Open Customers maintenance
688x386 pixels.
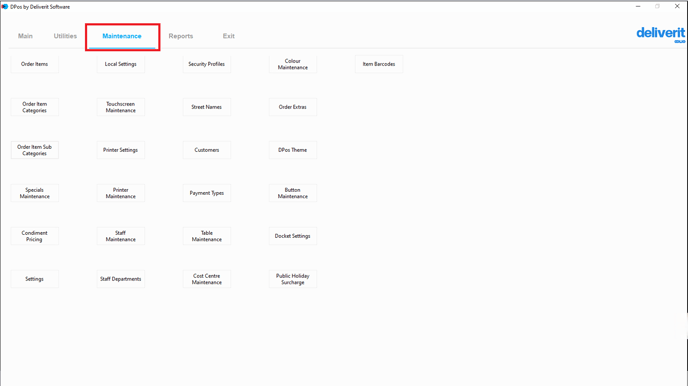(x=207, y=150)
